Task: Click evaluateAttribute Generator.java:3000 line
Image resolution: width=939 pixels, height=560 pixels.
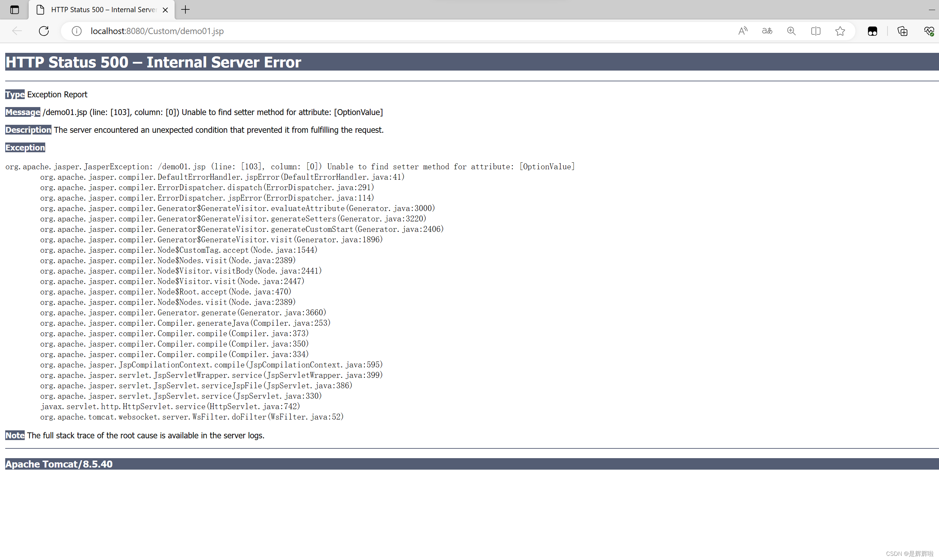Action: [x=238, y=208]
